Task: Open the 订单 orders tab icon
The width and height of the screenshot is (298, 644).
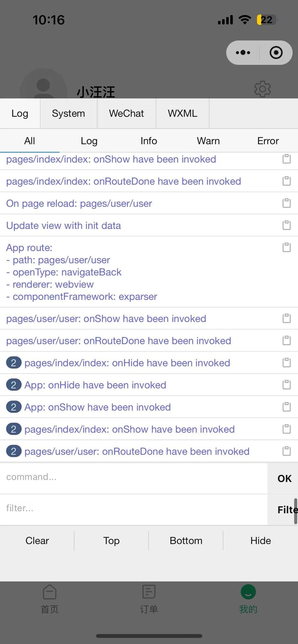Action: (x=149, y=592)
